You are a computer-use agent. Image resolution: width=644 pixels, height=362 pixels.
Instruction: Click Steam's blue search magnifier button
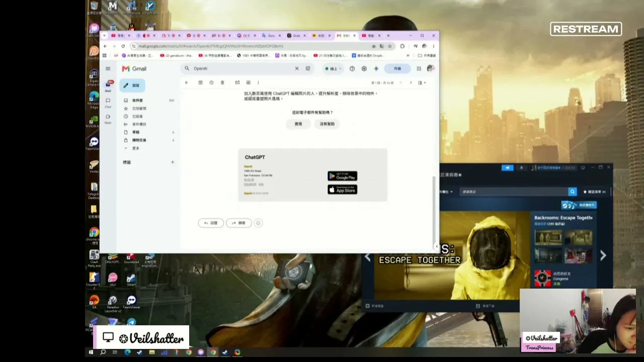point(572,192)
